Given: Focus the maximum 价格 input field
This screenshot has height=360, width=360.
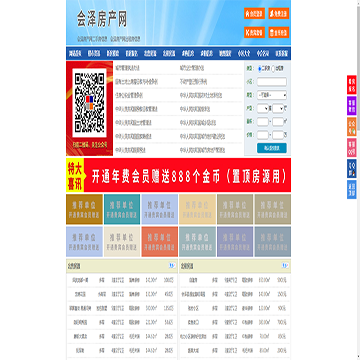Looking at the screenshot, I should [278, 135].
